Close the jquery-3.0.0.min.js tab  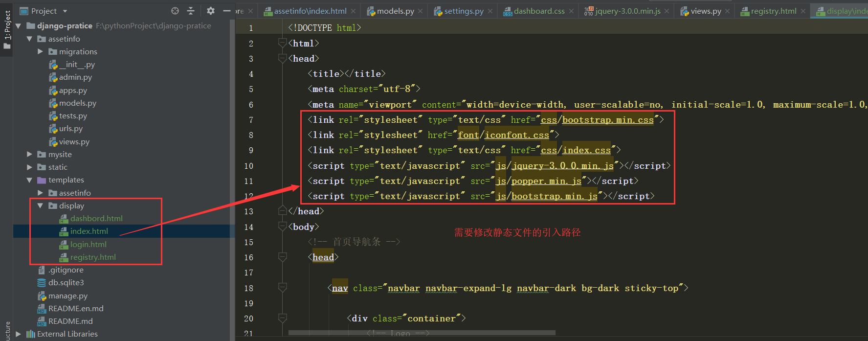[x=667, y=11]
